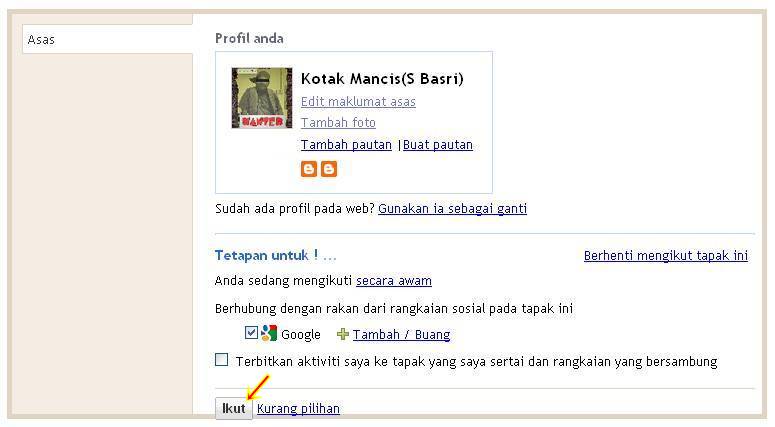This screenshot has height=427, width=775.
Task: Click the green plus icon beside Tambah / Buang
Action: tap(343, 335)
